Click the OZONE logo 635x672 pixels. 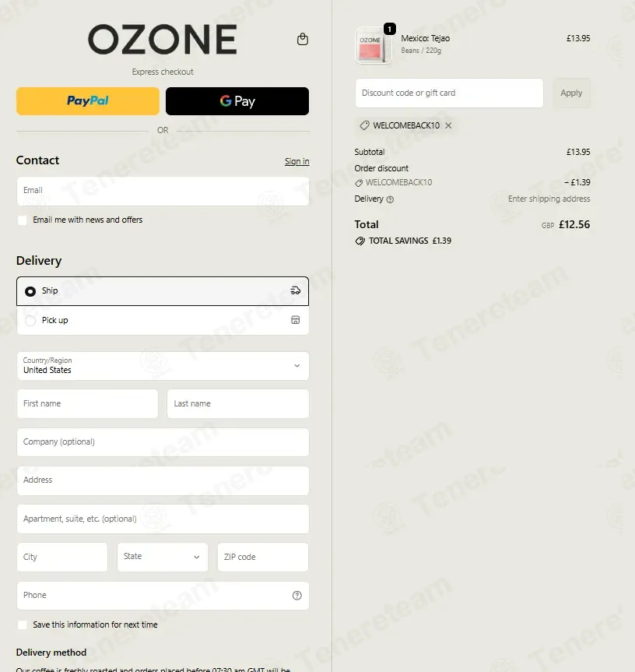coord(163,40)
